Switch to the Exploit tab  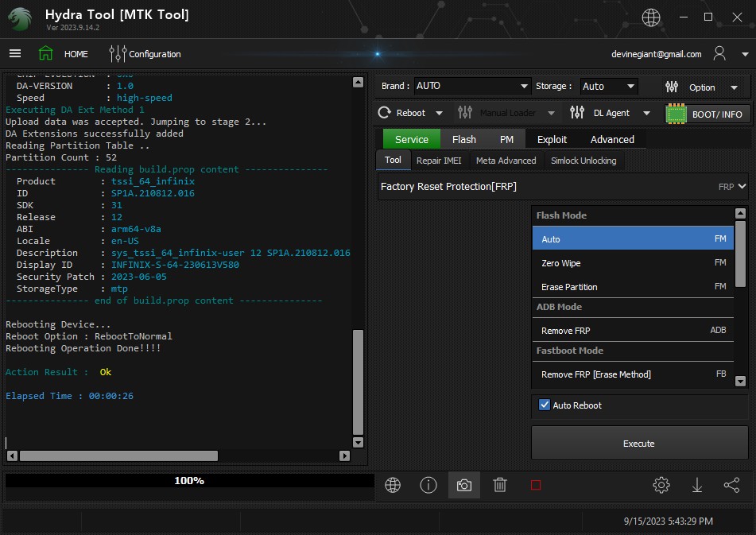tap(552, 139)
